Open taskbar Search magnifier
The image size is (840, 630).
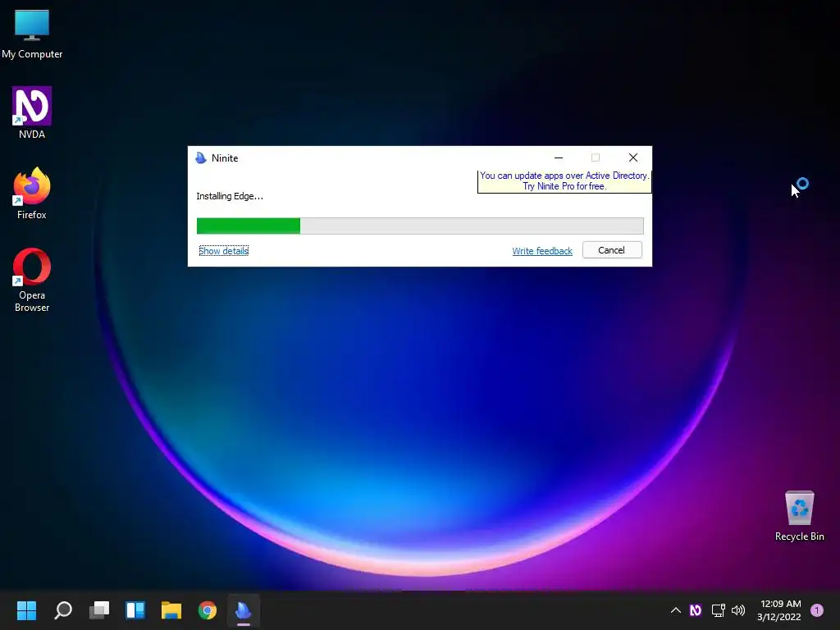point(63,609)
